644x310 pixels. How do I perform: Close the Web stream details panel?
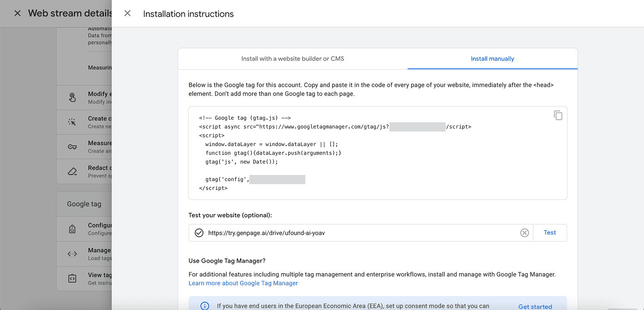[18, 14]
